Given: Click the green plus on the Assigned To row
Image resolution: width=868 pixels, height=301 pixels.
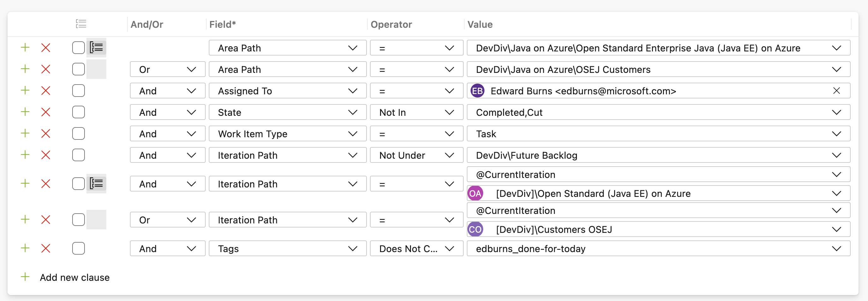Looking at the screenshot, I should tap(25, 91).
